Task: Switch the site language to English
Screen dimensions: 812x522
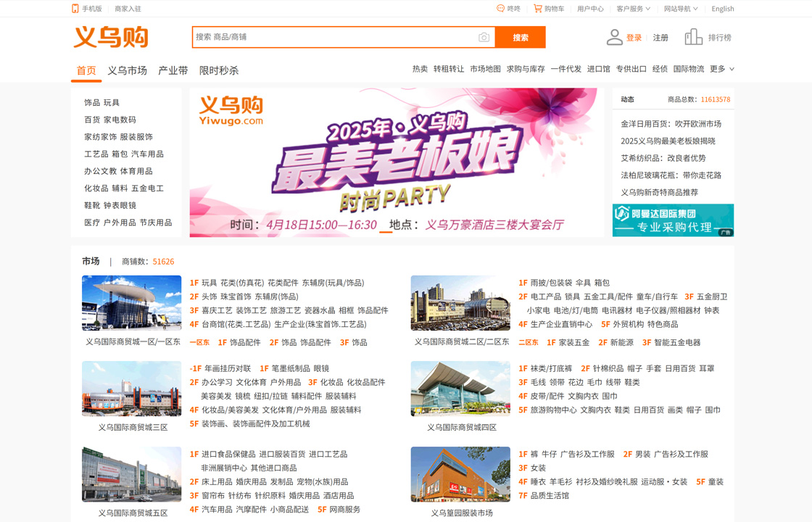Action: [x=722, y=9]
